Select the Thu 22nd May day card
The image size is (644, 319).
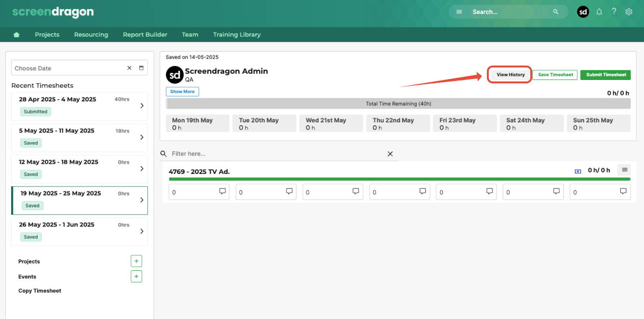[x=398, y=123]
